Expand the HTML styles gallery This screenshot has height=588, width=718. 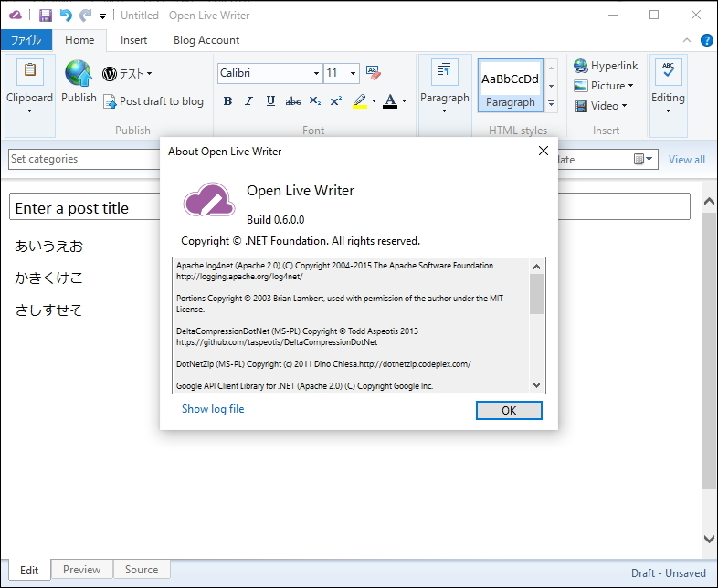pyautogui.click(x=552, y=103)
